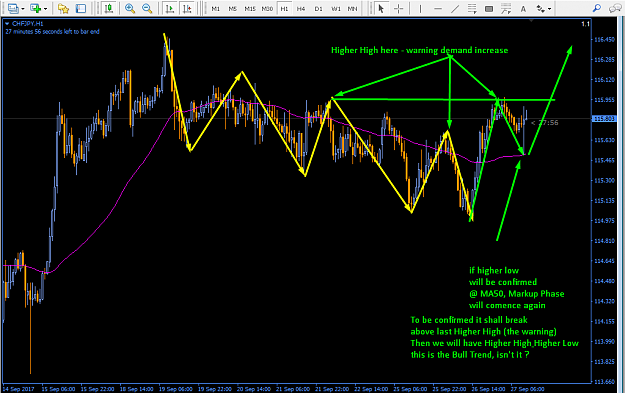Click the 113.660 price scale value

[604, 382]
